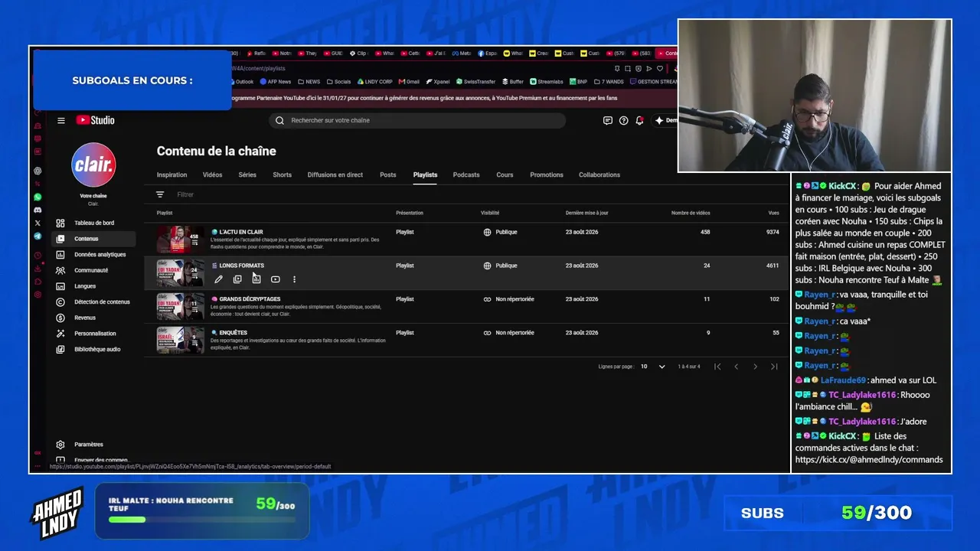
Task: Open the Streamlabs bookmark
Action: pyautogui.click(x=547, y=82)
